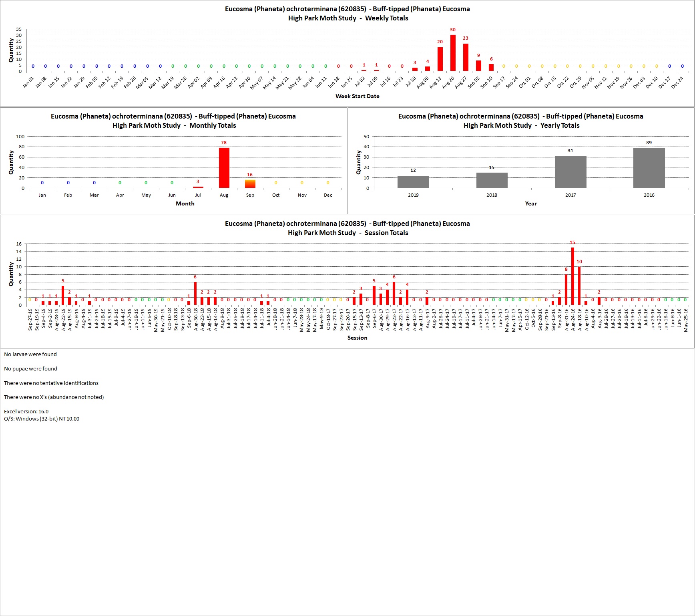Select the Aug 27 weekly bar labeled 23
695x616 pixels.
tap(466, 57)
